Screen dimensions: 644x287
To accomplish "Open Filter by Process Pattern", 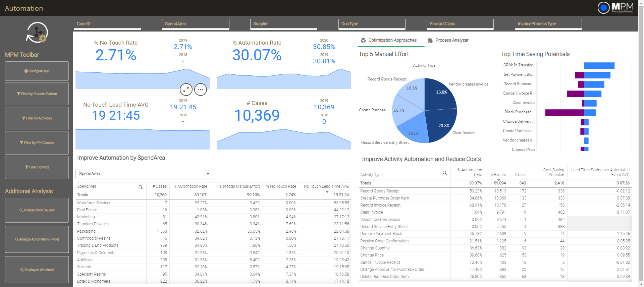I will (x=37, y=94).
